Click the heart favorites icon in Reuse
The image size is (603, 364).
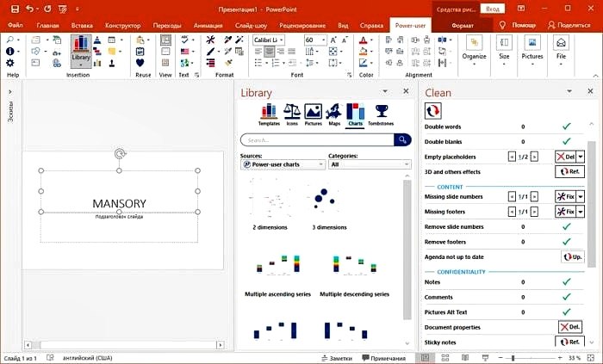tap(140, 63)
